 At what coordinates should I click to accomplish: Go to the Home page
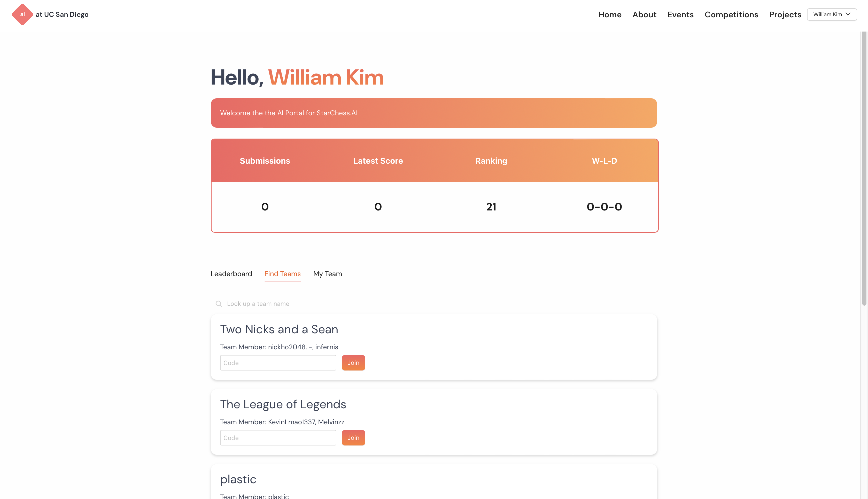(x=609, y=14)
